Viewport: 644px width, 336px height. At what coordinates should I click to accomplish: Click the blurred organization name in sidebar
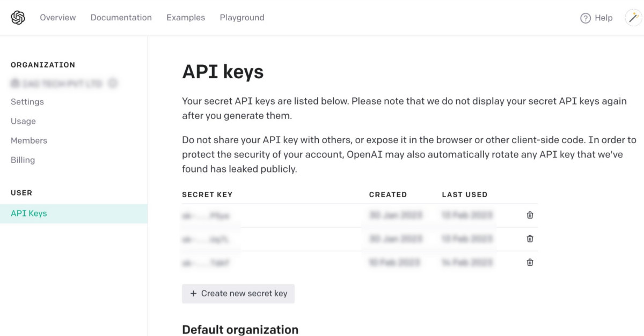click(x=56, y=84)
